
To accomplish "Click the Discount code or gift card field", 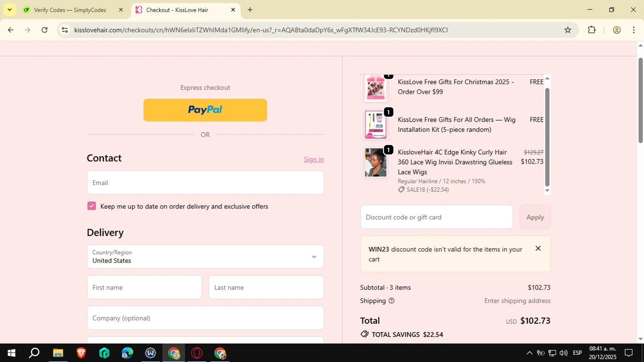I will 437,217.
